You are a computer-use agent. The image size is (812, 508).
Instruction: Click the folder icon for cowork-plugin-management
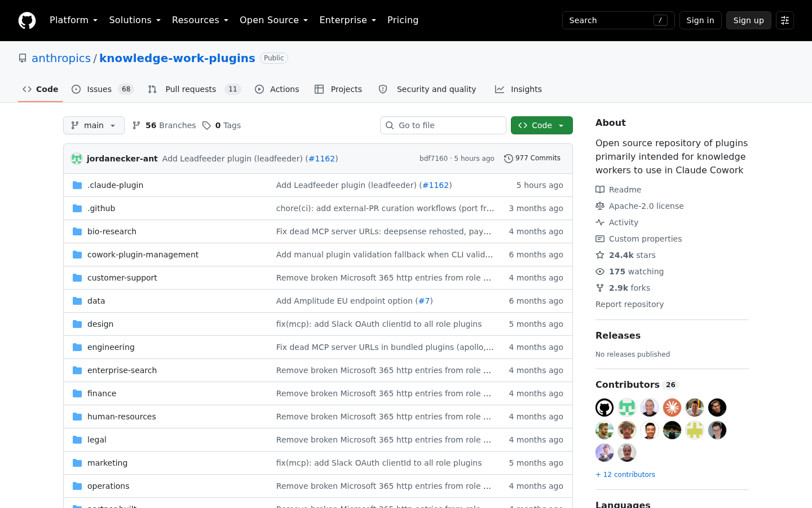(77, 255)
